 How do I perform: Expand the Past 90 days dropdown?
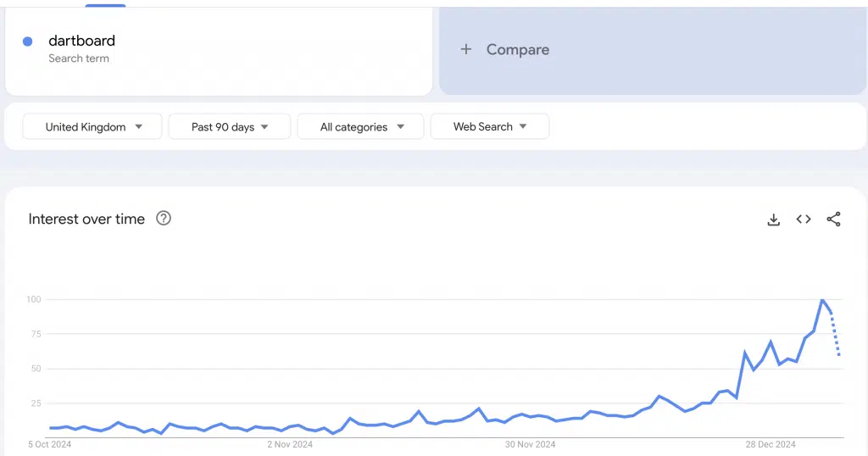pyautogui.click(x=230, y=127)
